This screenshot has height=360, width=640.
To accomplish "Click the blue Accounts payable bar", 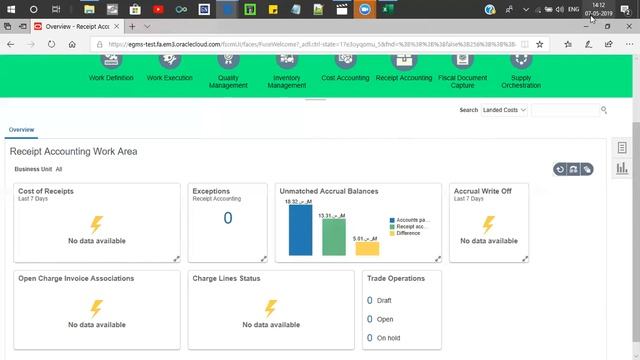I will (x=300, y=230).
